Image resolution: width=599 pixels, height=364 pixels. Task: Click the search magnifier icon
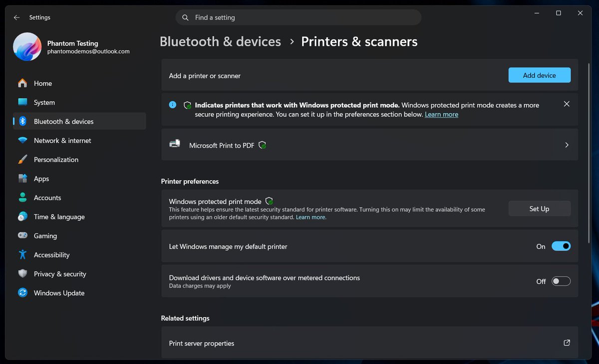[x=185, y=17]
